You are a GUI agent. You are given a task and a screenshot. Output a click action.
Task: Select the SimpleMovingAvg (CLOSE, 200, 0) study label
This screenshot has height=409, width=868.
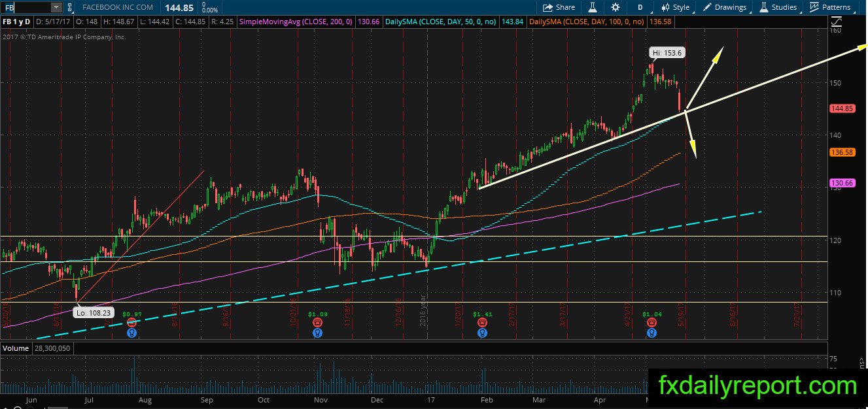tap(297, 22)
